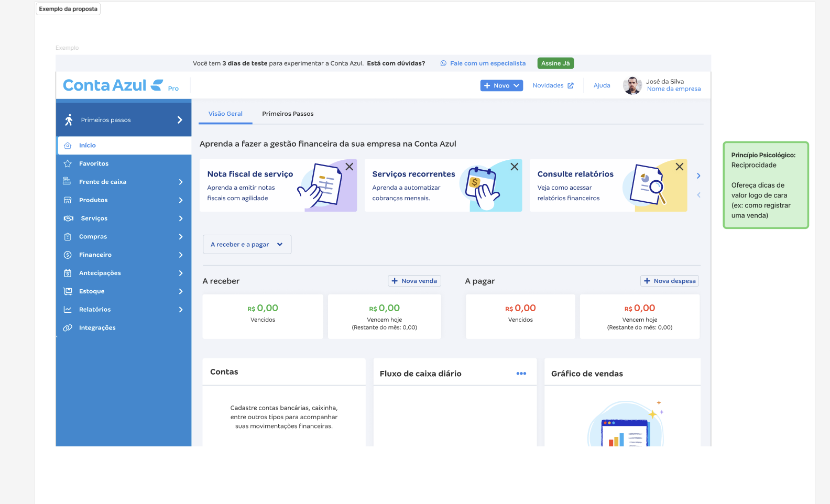Expand the Relatórios submenu arrow
Image resolution: width=830 pixels, height=504 pixels.
coord(181,310)
